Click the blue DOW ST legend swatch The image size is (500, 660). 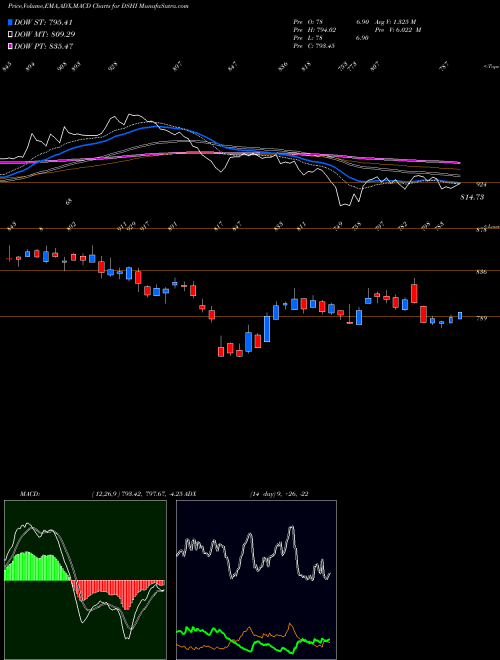(10, 23)
